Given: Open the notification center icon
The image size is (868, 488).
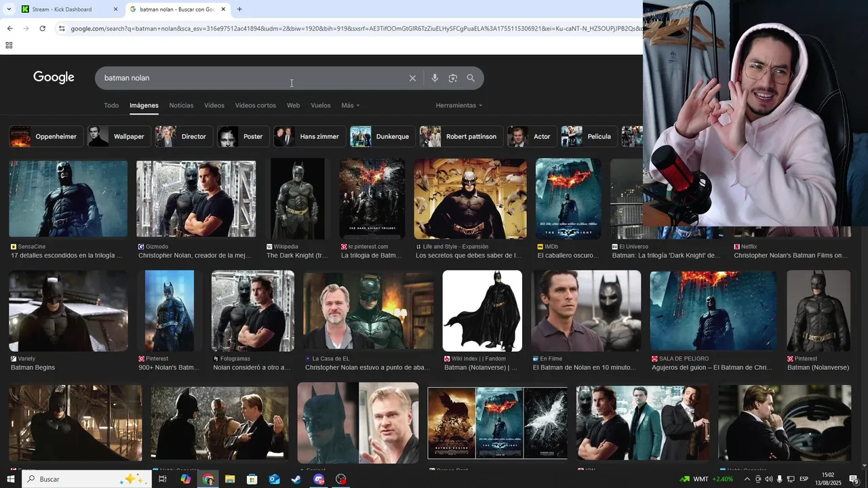Looking at the screenshot, I should tap(854, 479).
